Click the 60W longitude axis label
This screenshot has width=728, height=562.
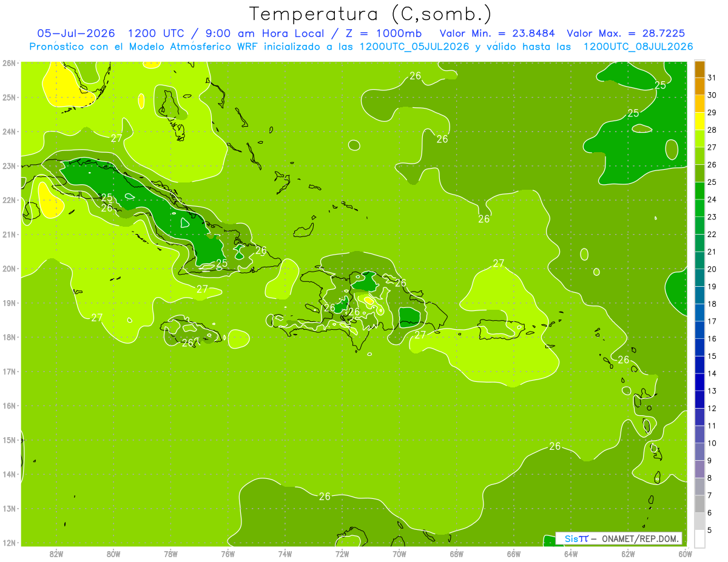pos(685,554)
